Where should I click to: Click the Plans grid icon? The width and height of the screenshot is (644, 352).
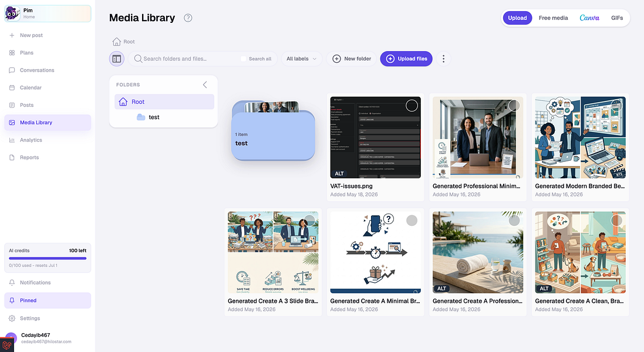(12, 53)
